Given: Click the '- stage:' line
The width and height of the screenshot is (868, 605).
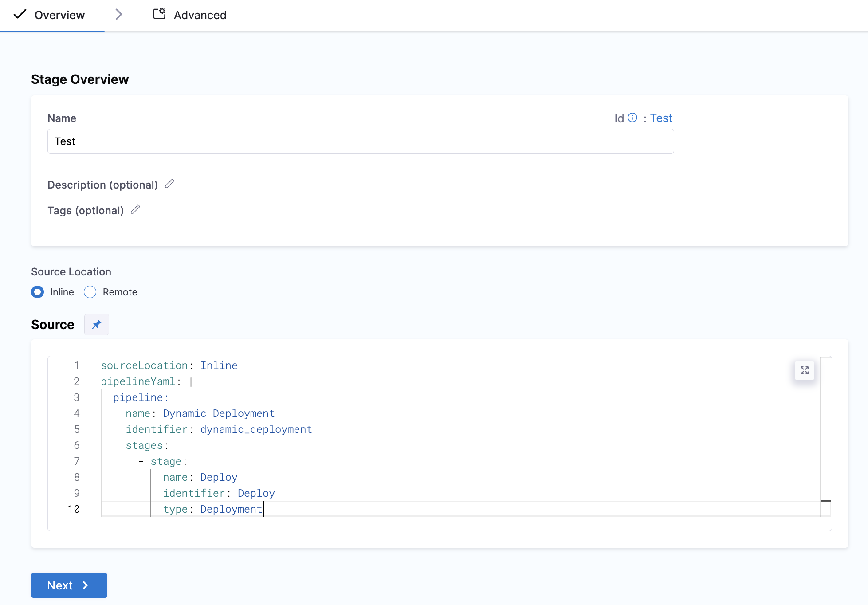Looking at the screenshot, I should 163,461.
